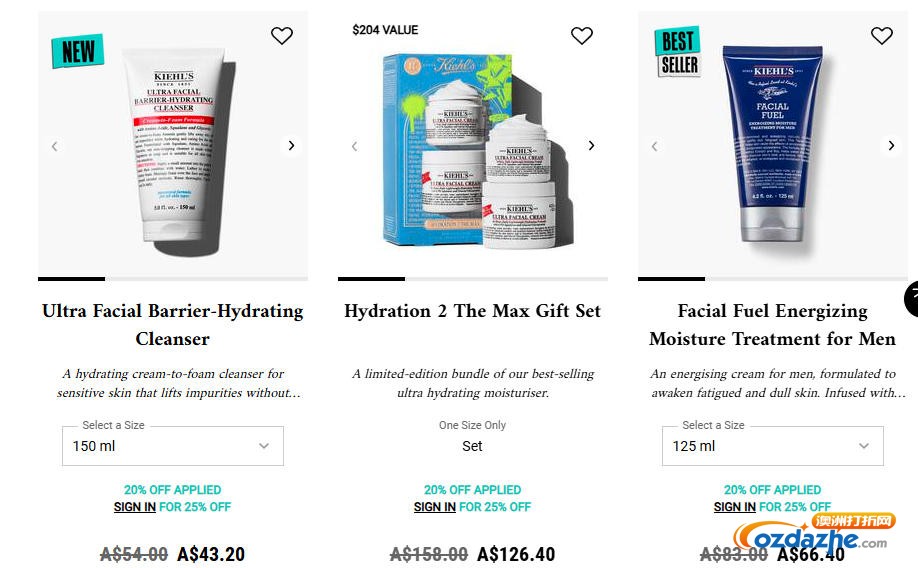Favorite the Facial Fuel product with heart
The image size is (918, 568).
pyautogui.click(x=881, y=36)
